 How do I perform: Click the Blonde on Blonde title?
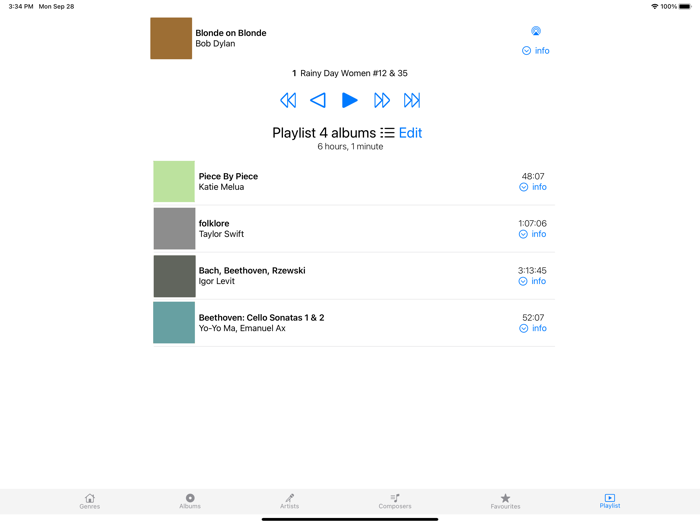coord(231,33)
